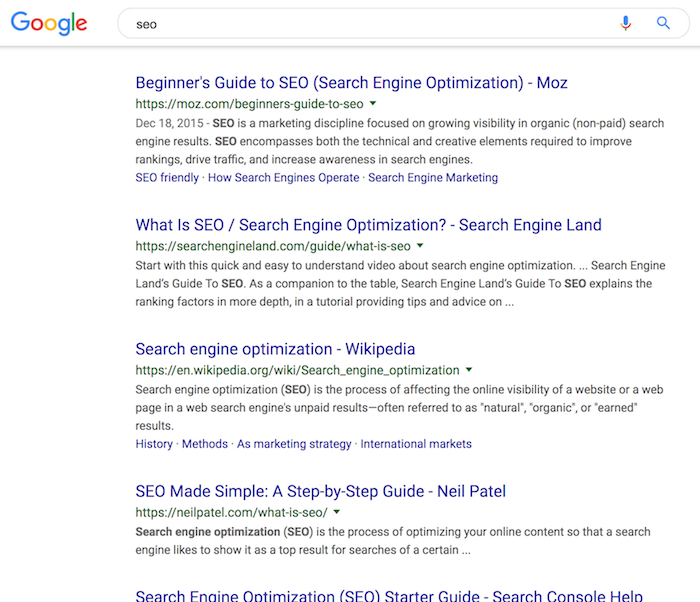This screenshot has width=700, height=602.
Task: Expand dropdown arrow beside searchengineland.com URL
Action: (420, 246)
